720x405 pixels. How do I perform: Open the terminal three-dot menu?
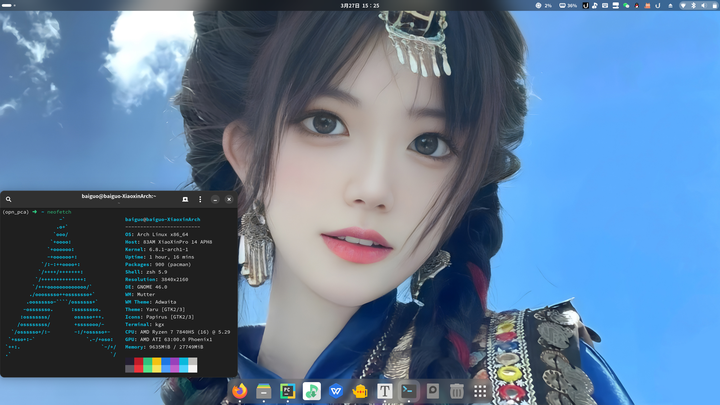pyautogui.click(x=200, y=199)
